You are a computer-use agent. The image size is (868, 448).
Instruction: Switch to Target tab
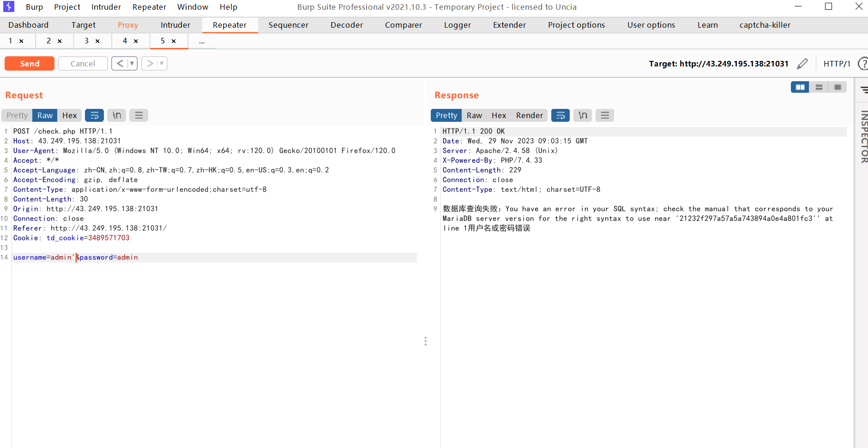tap(84, 25)
